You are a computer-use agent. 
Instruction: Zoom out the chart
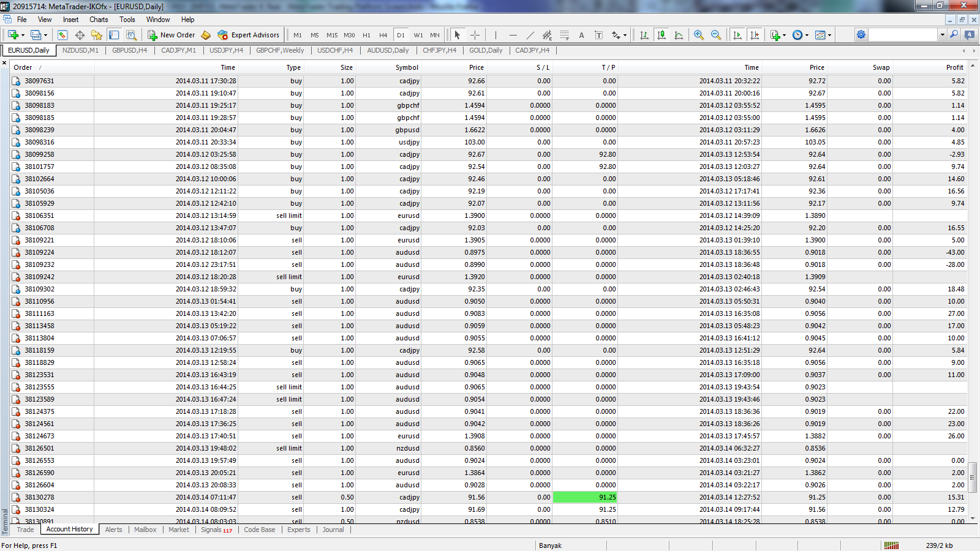(716, 35)
